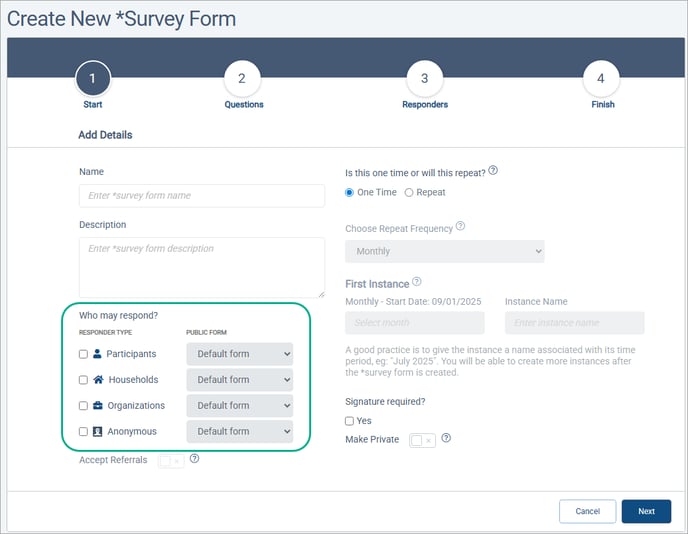Open the Participants public form dropdown

(x=239, y=354)
